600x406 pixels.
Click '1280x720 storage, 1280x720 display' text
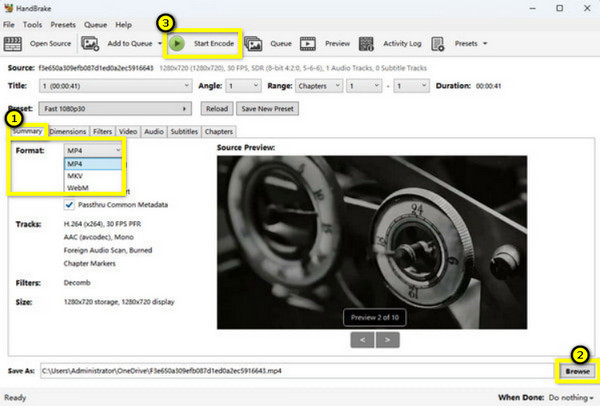(119, 302)
